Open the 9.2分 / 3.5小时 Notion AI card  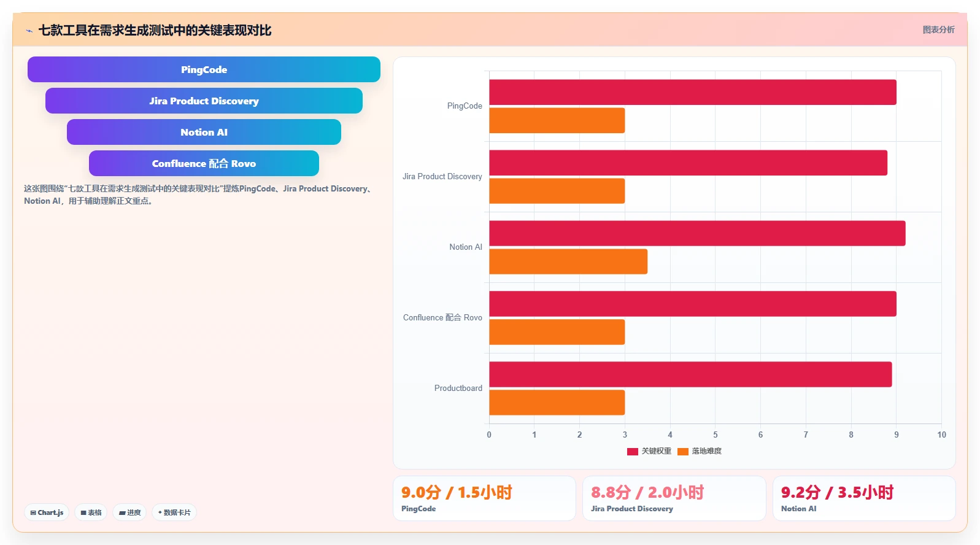[864, 498]
